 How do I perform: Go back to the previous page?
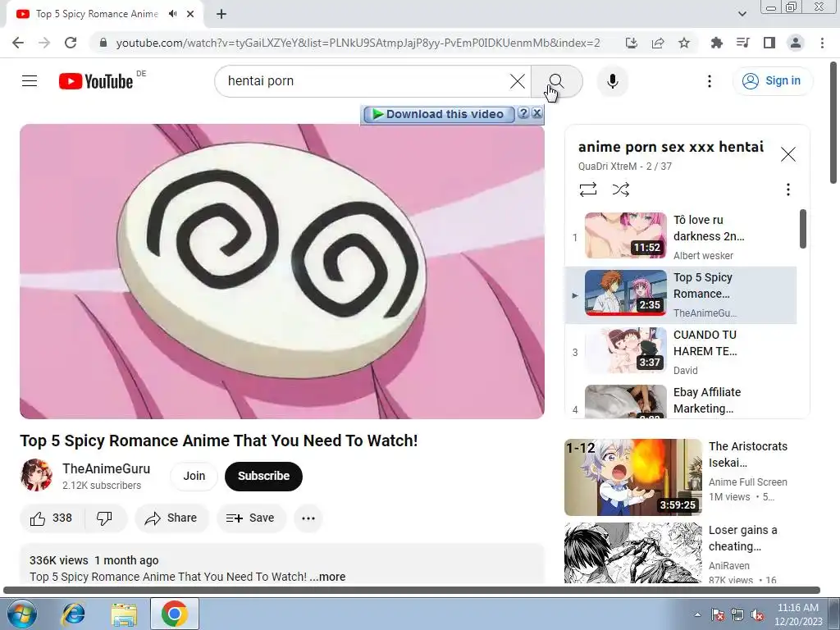pyautogui.click(x=18, y=43)
